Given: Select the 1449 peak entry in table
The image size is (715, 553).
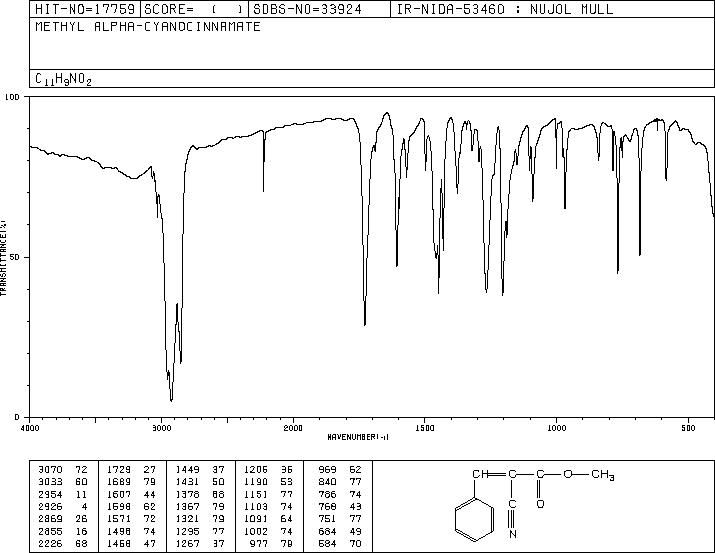Looking at the screenshot, I should pos(200,470).
